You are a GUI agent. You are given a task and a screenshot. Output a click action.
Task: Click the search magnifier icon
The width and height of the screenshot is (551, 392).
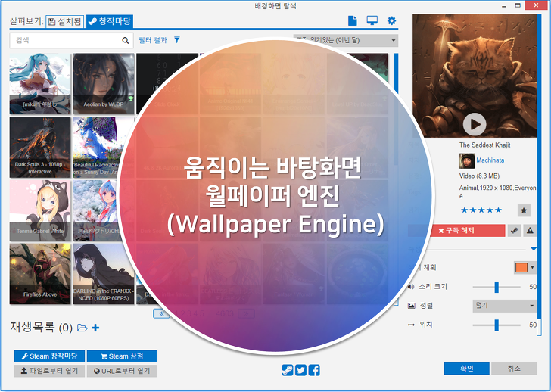126,40
